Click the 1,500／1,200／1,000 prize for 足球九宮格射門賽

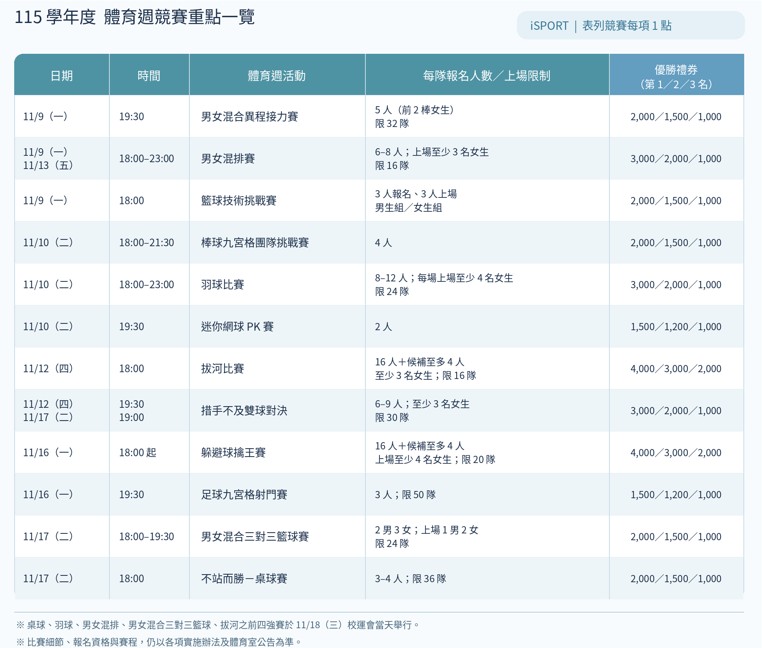pyautogui.click(x=676, y=494)
